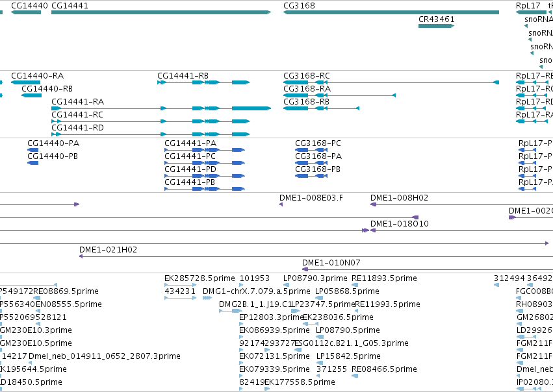Select clone DME1-008H02
Viewport: 553px width, 392px height.
point(399,198)
